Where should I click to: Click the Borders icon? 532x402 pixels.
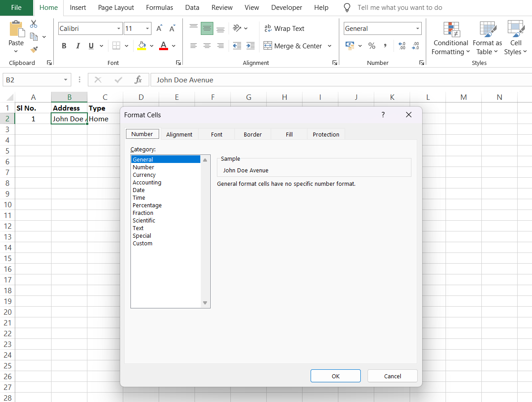tap(116, 46)
